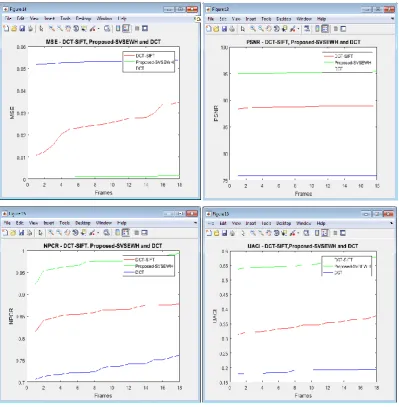Open File menu in MSE window
This screenshot has height=407, width=399.
click(x=8, y=18)
